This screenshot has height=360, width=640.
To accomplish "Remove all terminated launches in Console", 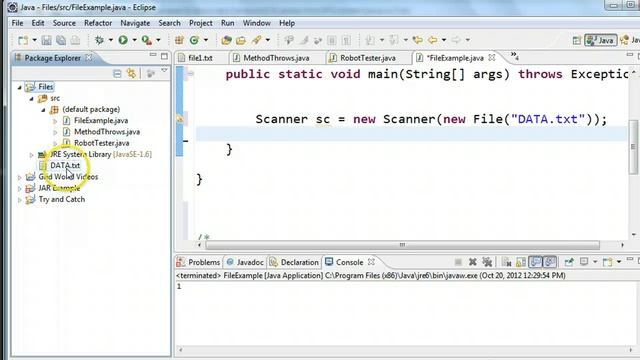I will pyautogui.click(x=487, y=262).
